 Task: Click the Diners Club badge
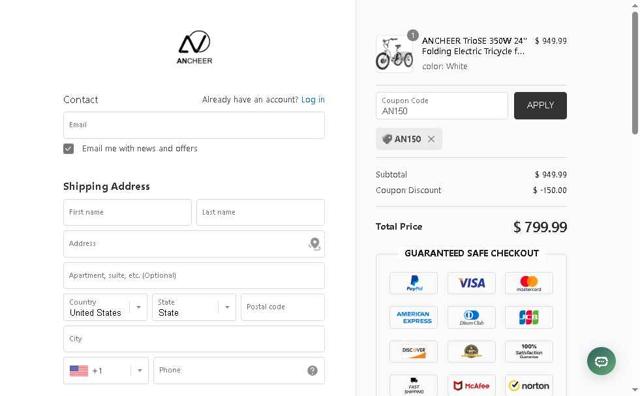pyautogui.click(x=471, y=317)
